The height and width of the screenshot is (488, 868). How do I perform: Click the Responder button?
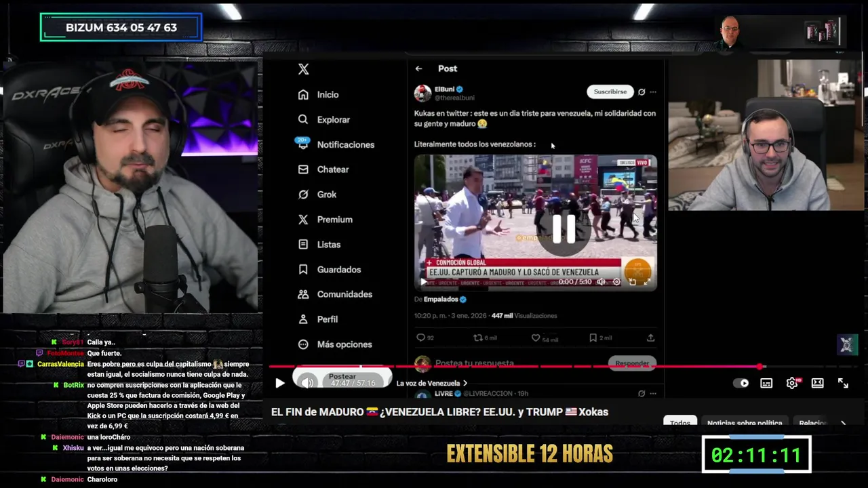[632, 363]
